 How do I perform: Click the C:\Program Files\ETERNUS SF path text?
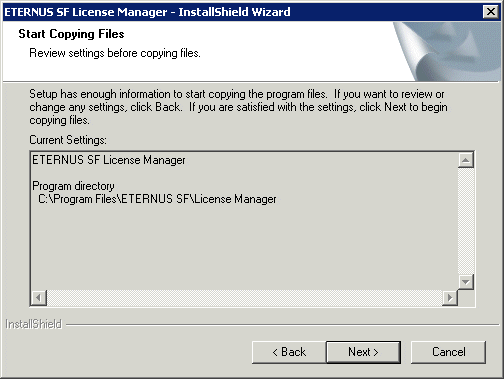[157, 199]
